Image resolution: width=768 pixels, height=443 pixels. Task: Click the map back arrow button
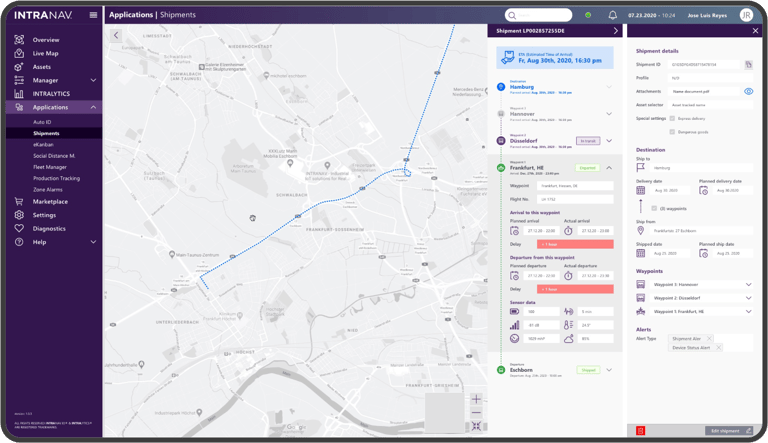(x=116, y=35)
